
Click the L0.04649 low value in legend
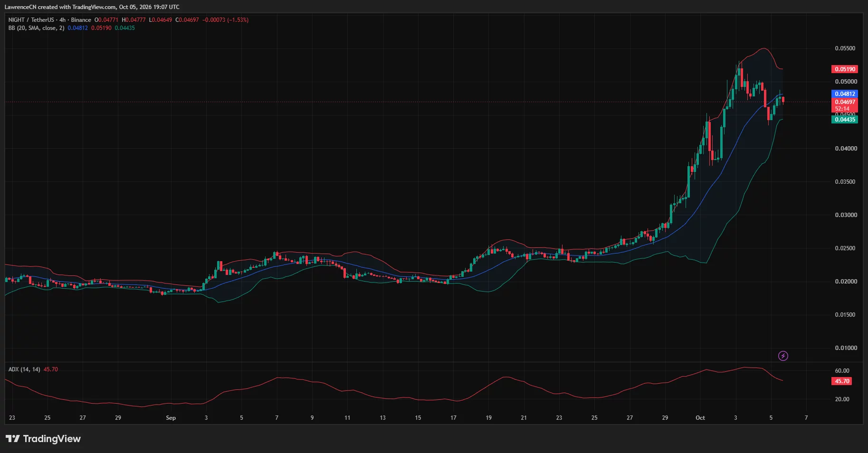pos(161,20)
